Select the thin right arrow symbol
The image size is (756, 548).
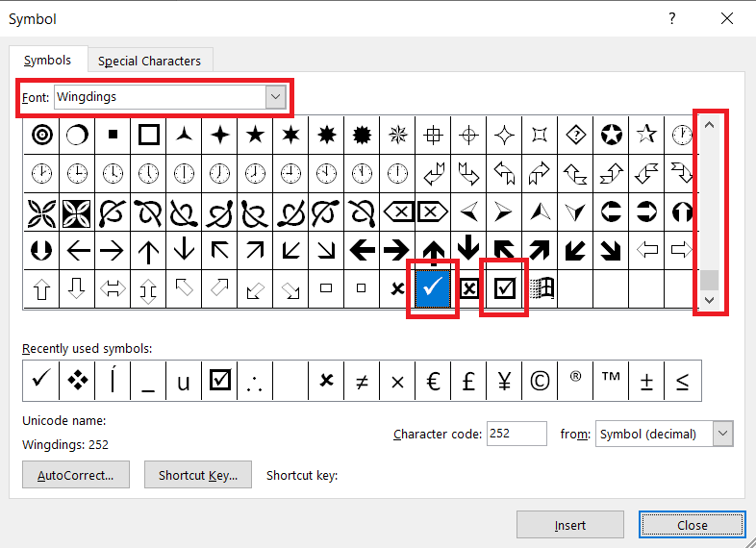coord(113,250)
